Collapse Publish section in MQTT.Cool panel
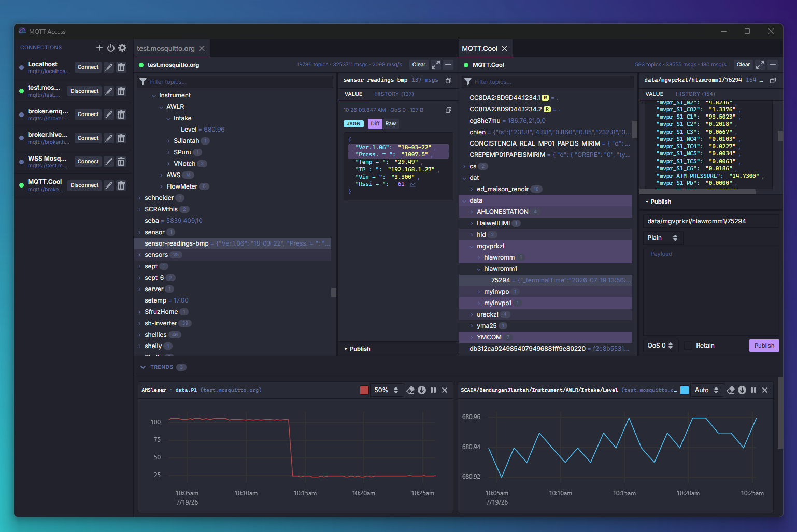Image resolution: width=797 pixels, height=532 pixels. (x=658, y=202)
